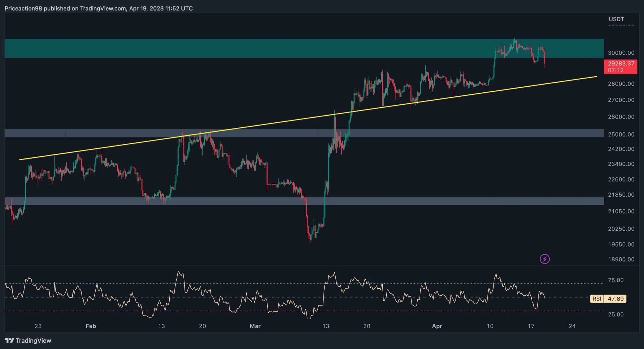Click the RSI 25.00 level label
The image size is (644, 349).
pos(616,314)
